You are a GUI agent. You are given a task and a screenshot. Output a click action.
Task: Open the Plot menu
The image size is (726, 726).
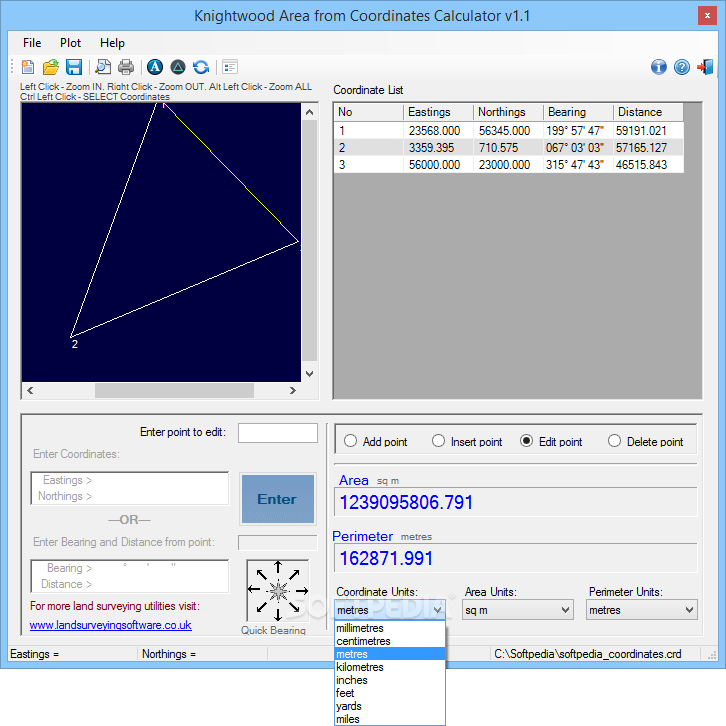click(70, 43)
